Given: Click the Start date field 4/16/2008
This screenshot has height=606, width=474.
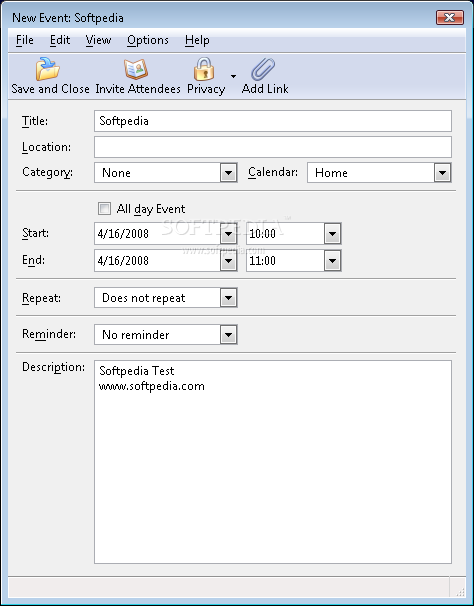Looking at the screenshot, I should point(157,233).
